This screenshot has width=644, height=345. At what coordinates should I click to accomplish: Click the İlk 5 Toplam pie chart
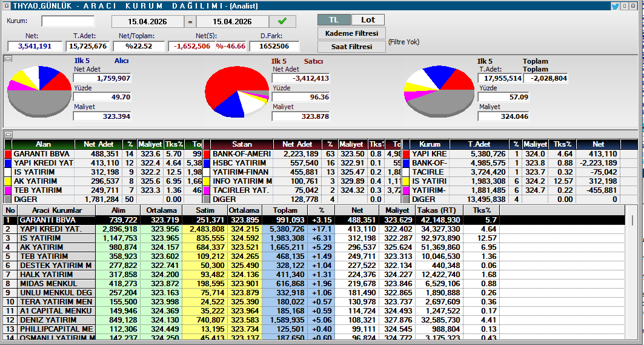439,91
